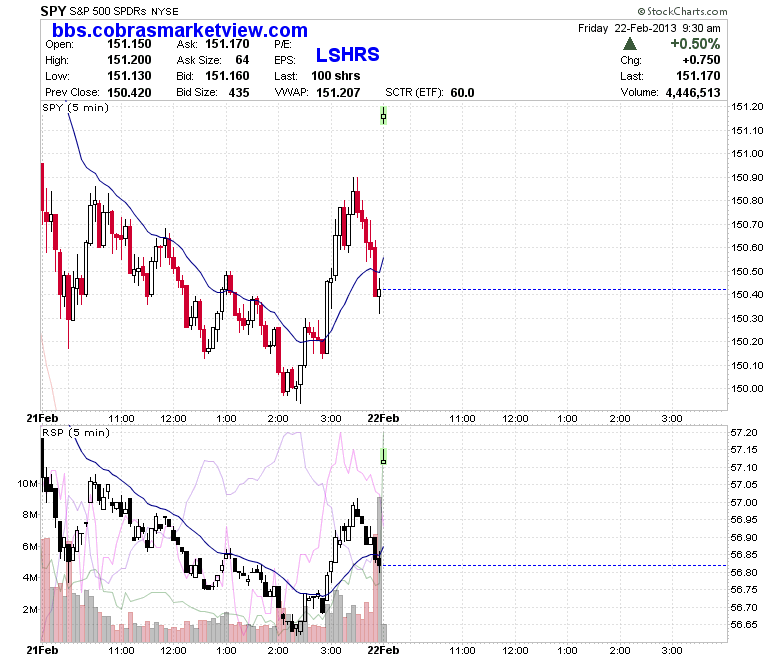This screenshot has width=780, height=659.
Task: Click the Chg value +0.750
Action: tap(701, 60)
